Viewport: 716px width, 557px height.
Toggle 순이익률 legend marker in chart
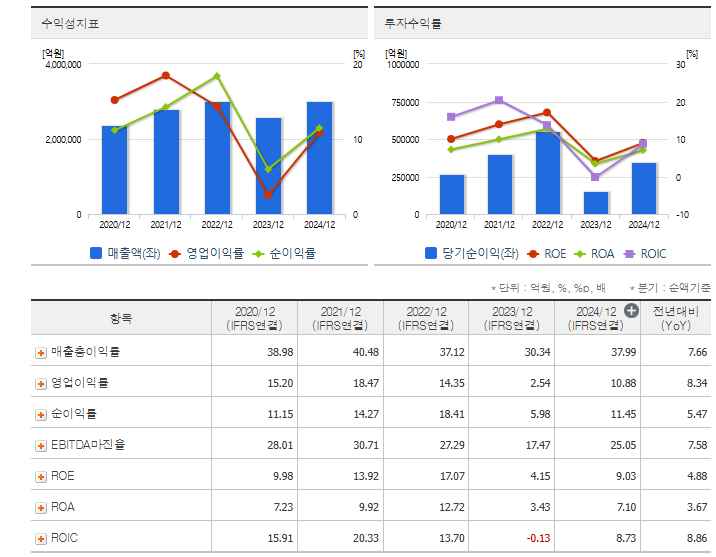pos(284,253)
